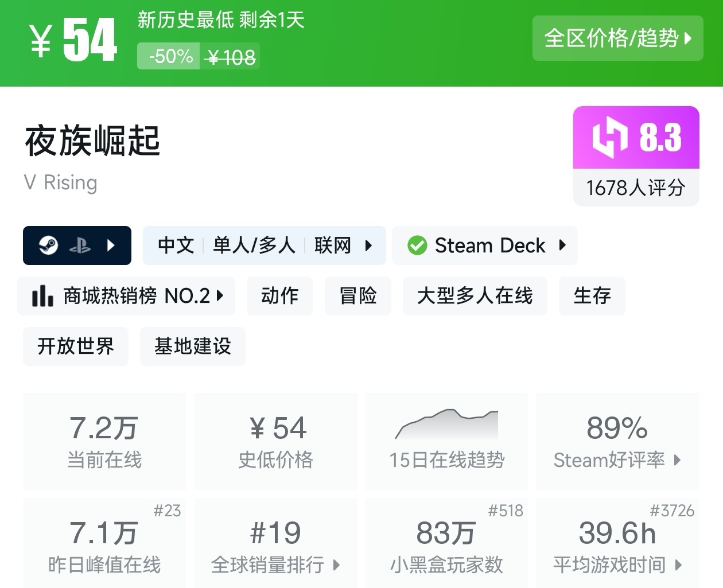Expand Steam Deck compatibility details arrow
This screenshot has width=723, height=588.
click(563, 246)
